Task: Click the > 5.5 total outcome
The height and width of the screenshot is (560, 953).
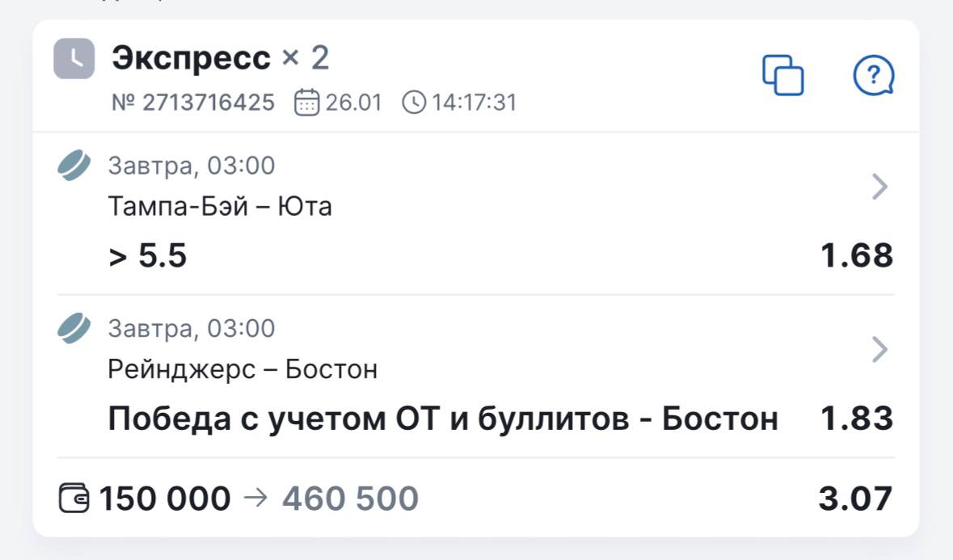Action: [148, 256]
